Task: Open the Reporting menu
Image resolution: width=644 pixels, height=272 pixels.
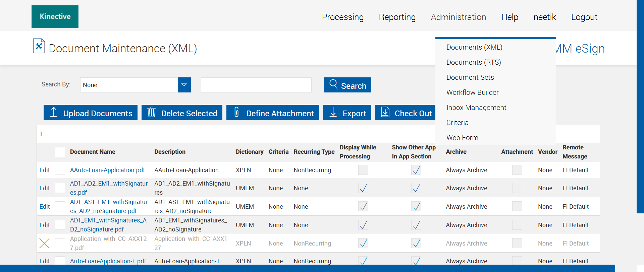Action: (x=397, y=17)
